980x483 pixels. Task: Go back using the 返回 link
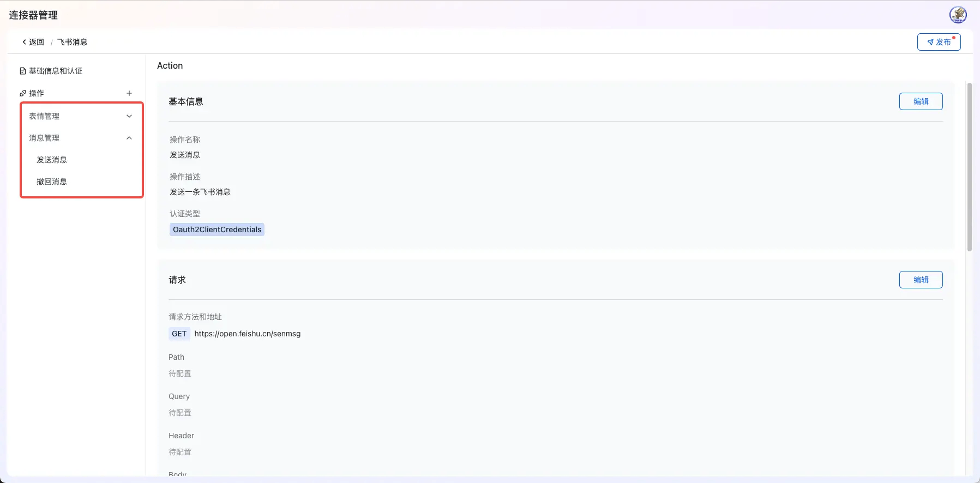tap(33, 42)
